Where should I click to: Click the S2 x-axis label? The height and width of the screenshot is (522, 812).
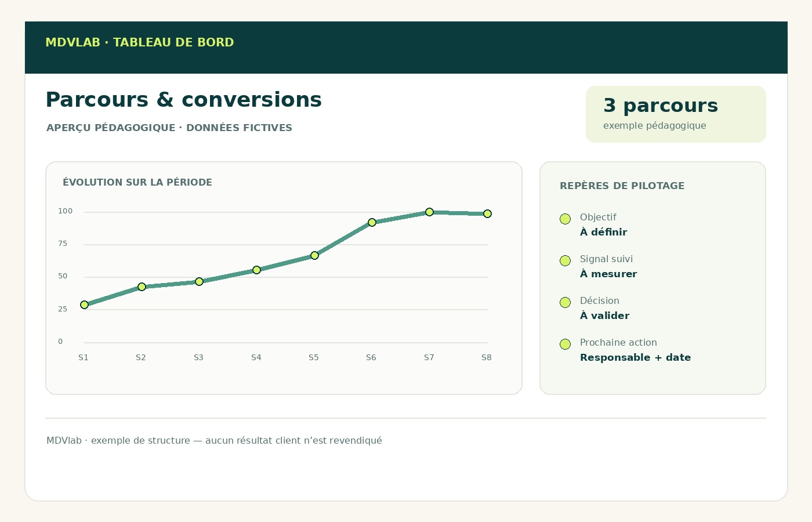[x=141, y=357]
